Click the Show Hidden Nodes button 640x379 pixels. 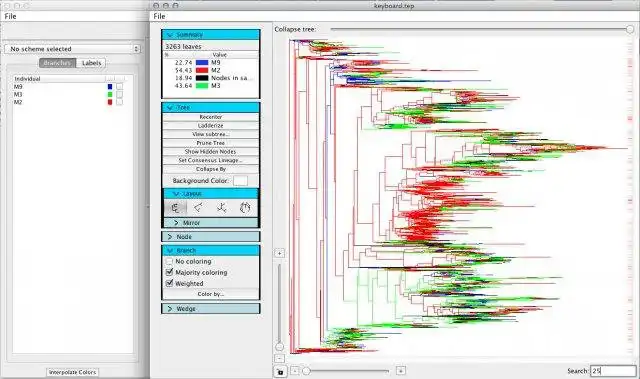pos(211,151)
